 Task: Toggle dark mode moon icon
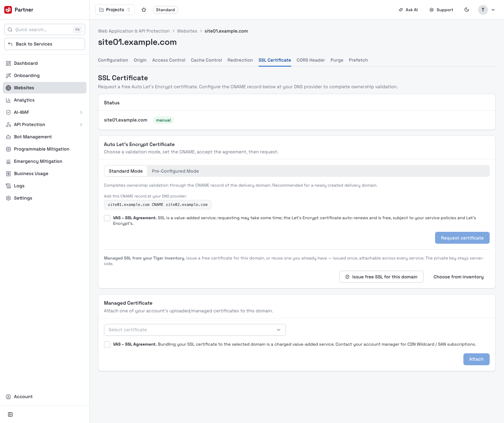click(467, 10)
